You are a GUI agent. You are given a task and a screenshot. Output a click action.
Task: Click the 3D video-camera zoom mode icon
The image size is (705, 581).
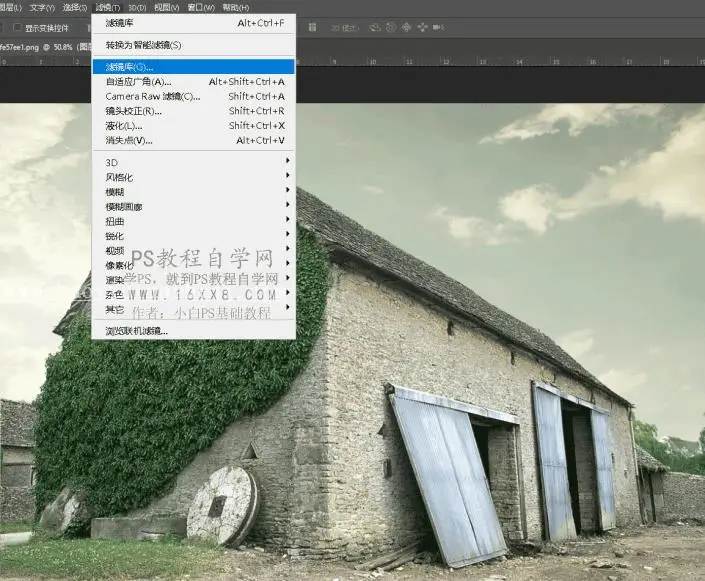click(x=438, y=27)
